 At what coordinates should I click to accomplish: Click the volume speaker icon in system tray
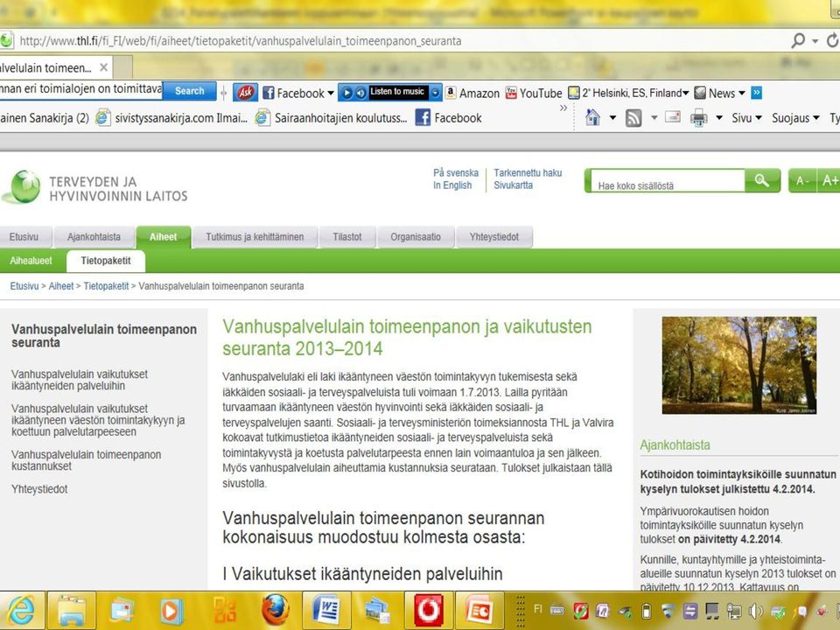[756, 611]
